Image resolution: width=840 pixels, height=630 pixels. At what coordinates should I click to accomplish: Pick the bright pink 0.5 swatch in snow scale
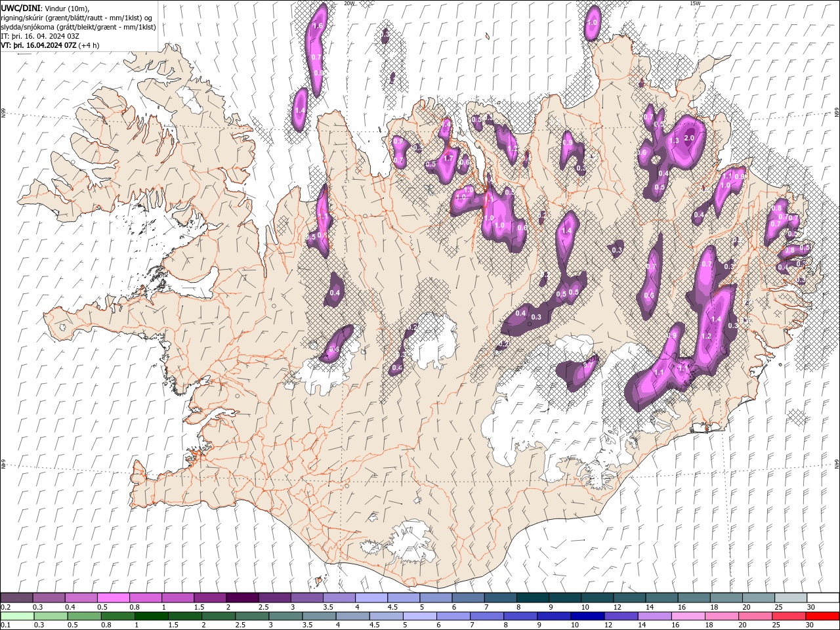[113, 598]
